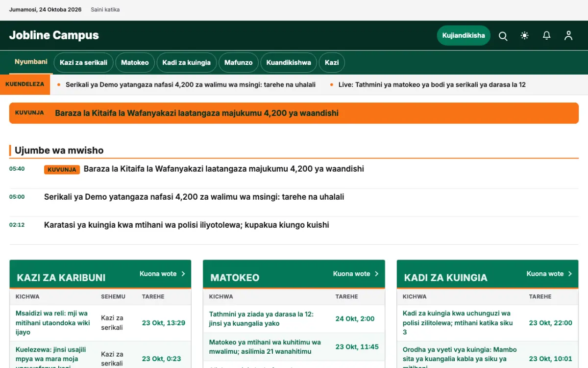Expand chevron beside Kazi za Karibuni Kuona wote
This screenshot has width=588, height=368.
tap(183, 274)
